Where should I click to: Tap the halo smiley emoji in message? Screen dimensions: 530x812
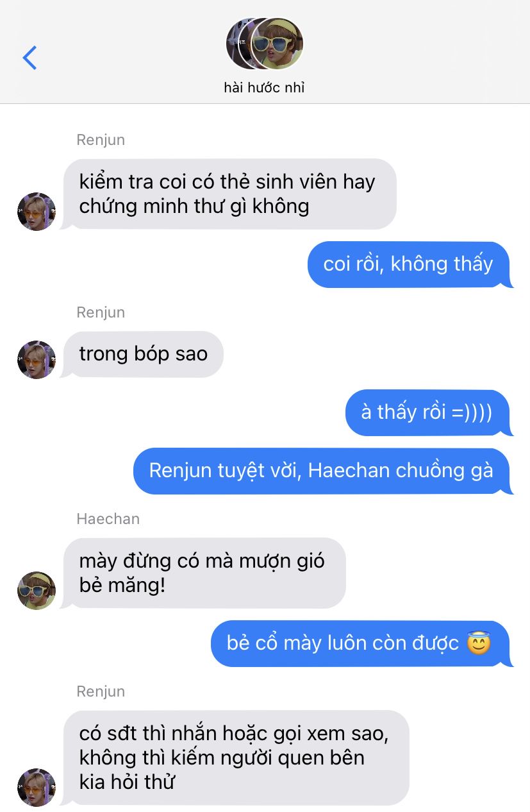click(x=478, y=643)
